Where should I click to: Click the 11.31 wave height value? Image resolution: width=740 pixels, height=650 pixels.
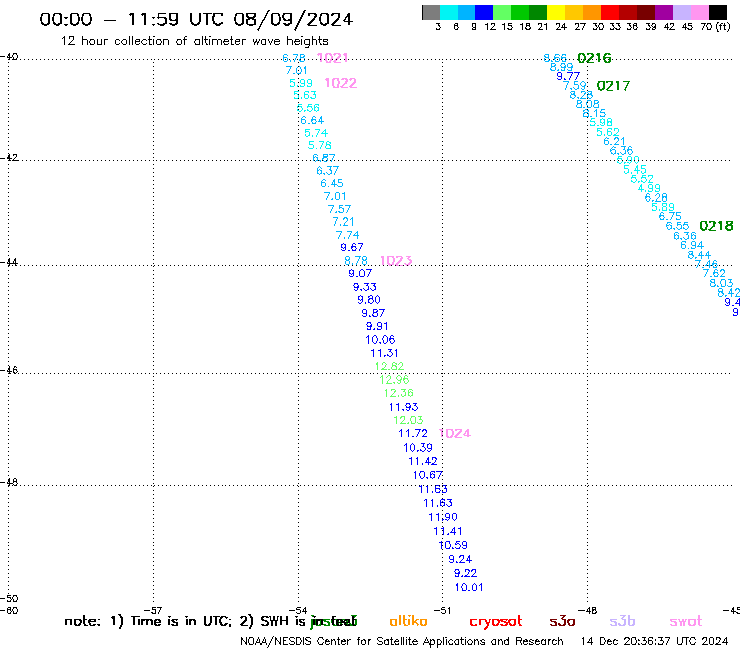tap(384, 353)
